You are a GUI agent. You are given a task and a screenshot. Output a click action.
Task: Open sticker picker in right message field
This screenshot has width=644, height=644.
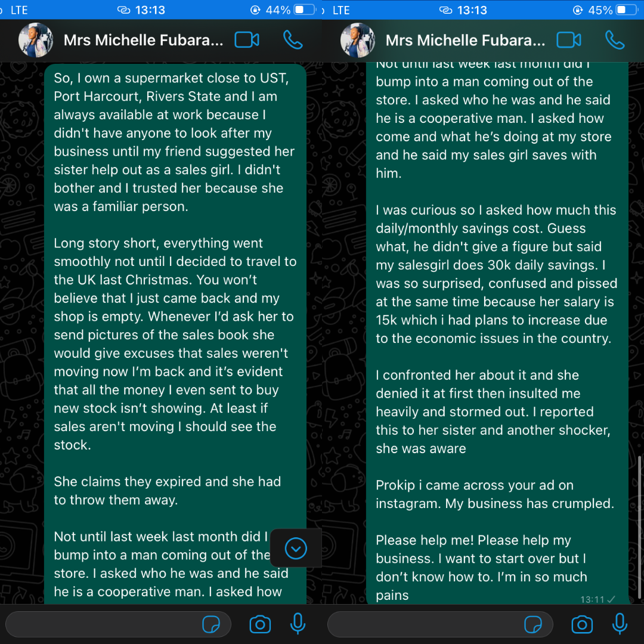click(x=533, y=624)
